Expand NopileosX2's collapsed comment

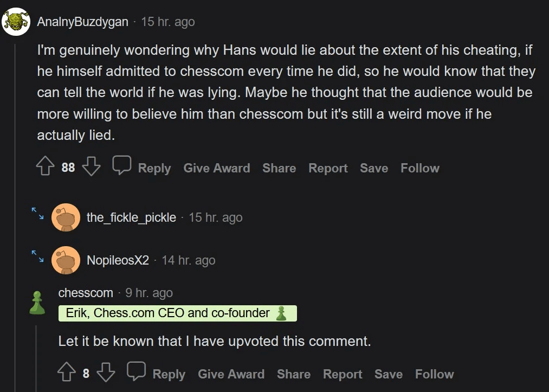(37, 255)
